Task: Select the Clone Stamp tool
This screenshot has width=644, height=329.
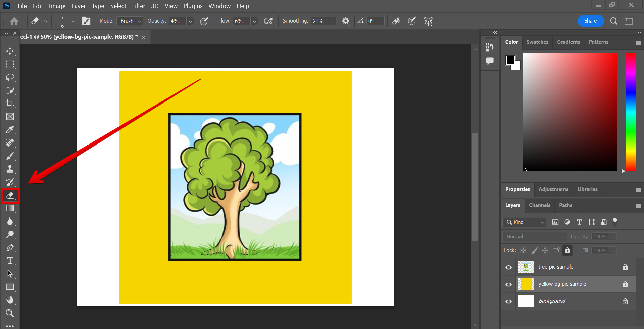Action: 10,169
